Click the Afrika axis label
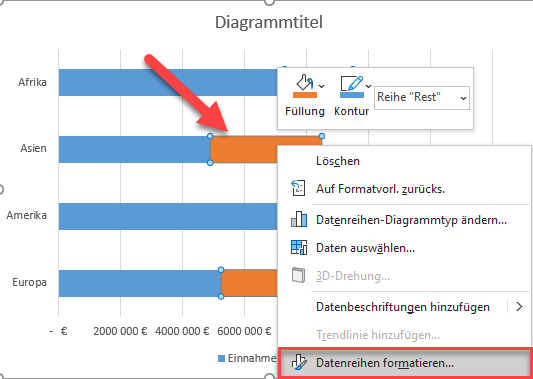Viewport: 533px width, 379px height. click(x=32, y=83)
